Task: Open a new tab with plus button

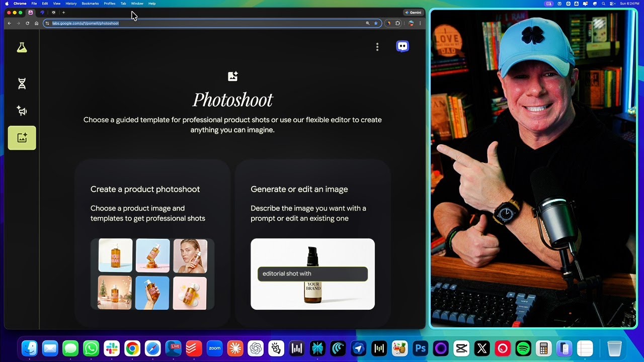Action: 63,13
